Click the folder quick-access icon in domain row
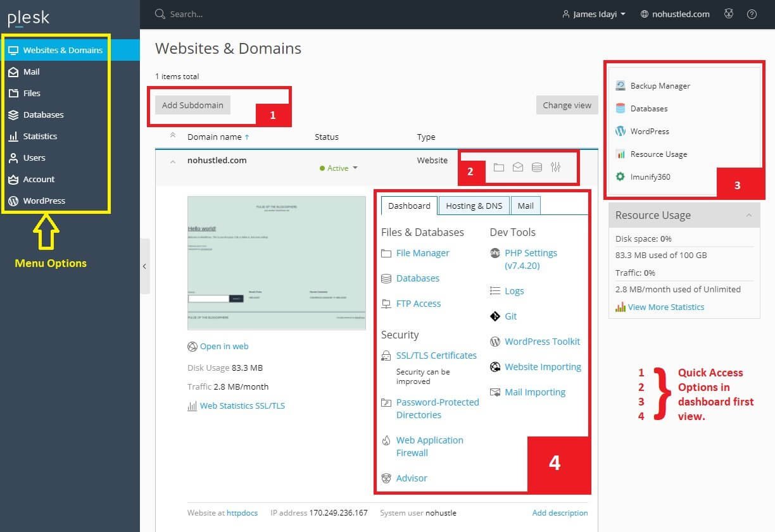 (499, 168)
